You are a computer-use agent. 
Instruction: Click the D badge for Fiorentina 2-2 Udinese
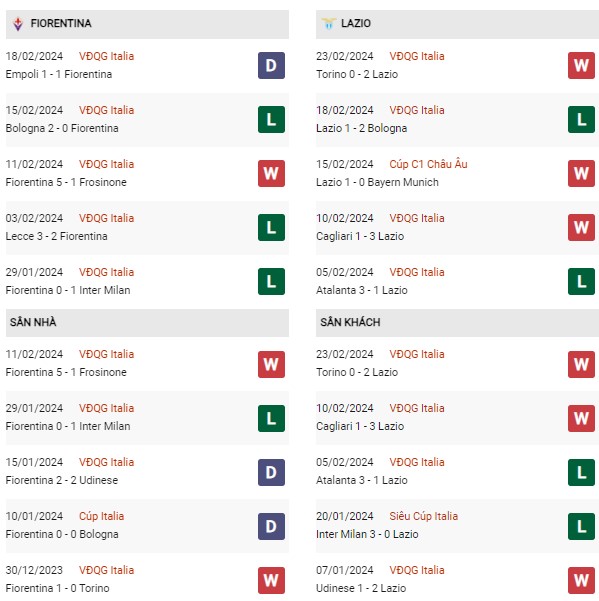point(271,472)
